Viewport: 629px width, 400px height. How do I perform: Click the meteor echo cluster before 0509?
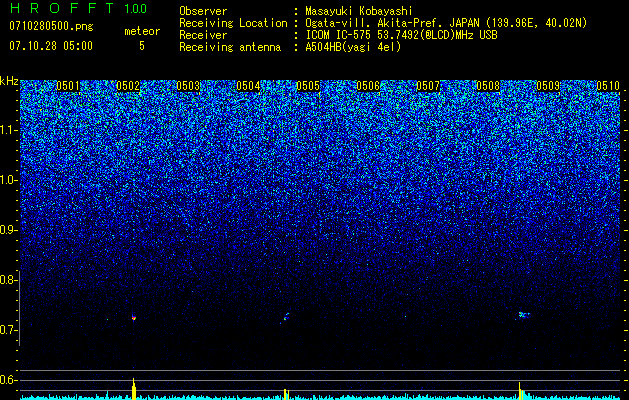tap(523, 315)
